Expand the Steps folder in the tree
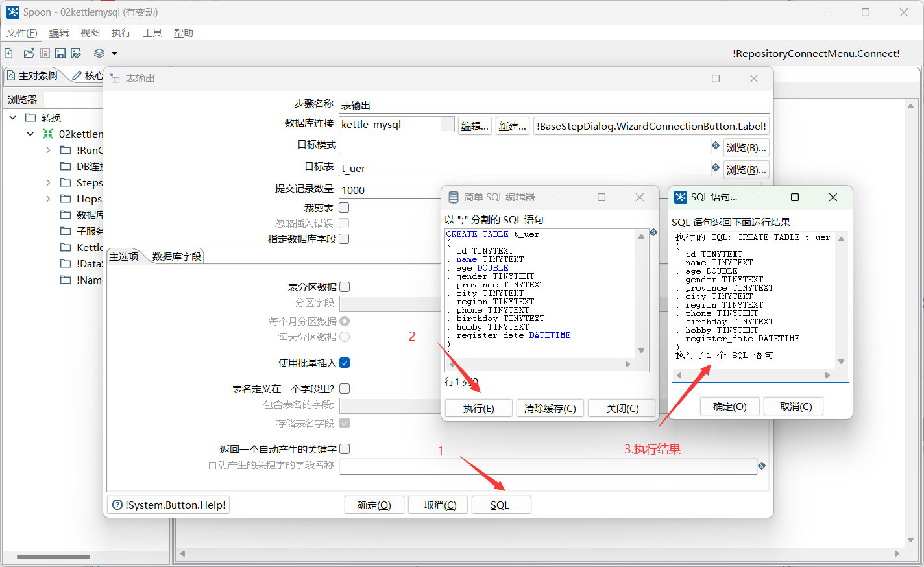The width and height of the screenshot is (924, 567). [47, 182]
